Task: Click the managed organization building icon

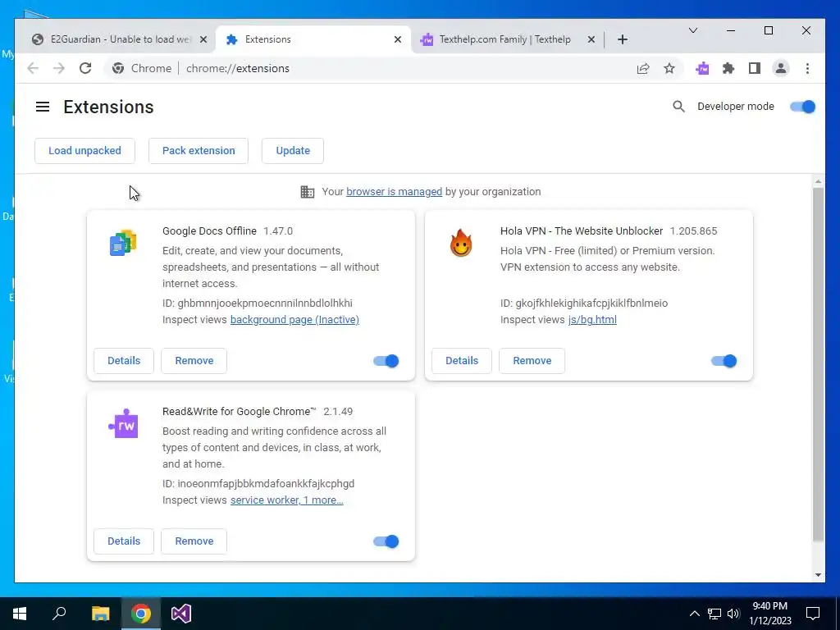Action: point(307,192)
